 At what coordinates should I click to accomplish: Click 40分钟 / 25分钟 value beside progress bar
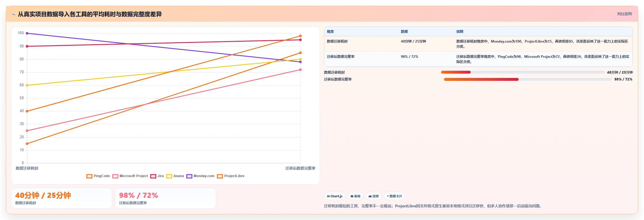pos(620,72)
